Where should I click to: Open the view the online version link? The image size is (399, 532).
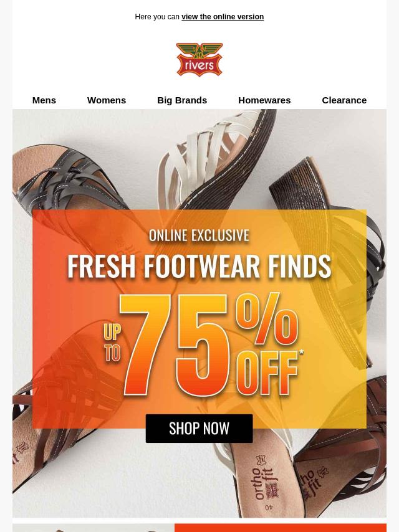coord(223,17)
